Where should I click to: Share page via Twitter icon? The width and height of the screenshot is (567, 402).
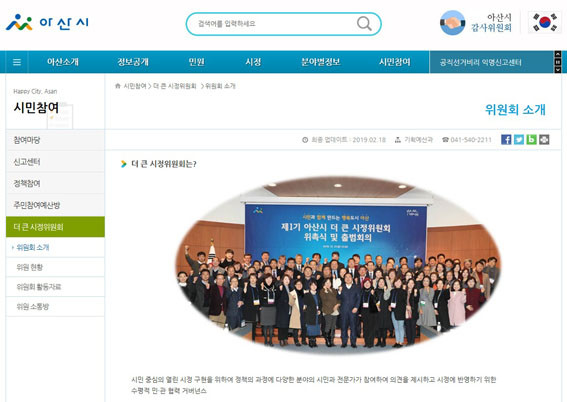pos(519,140)
